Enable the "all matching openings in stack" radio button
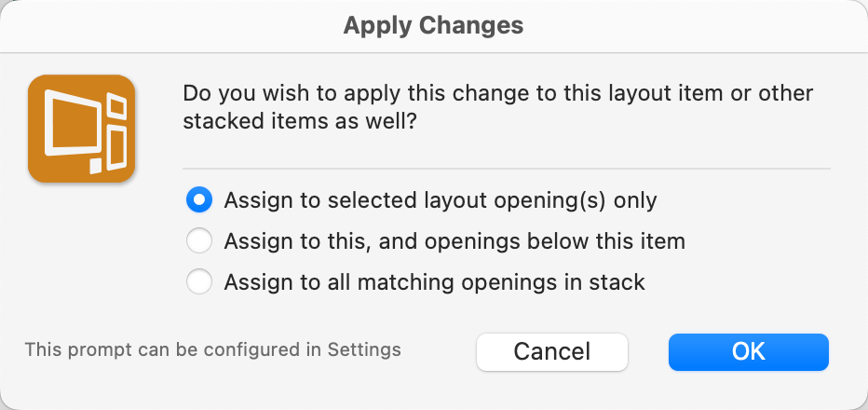The height and width of the screenshot is (410, 868). (x=198, y=281)
